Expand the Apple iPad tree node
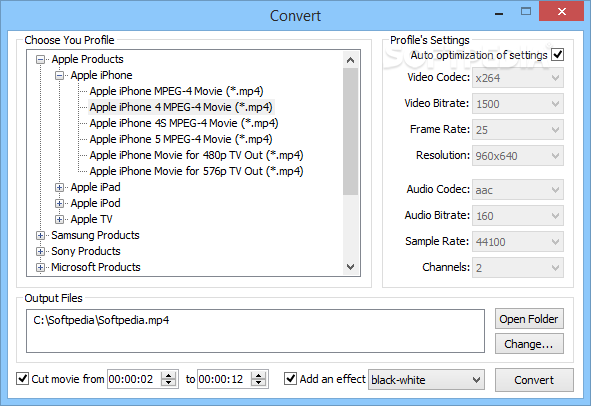 click(x=59, y=187)
